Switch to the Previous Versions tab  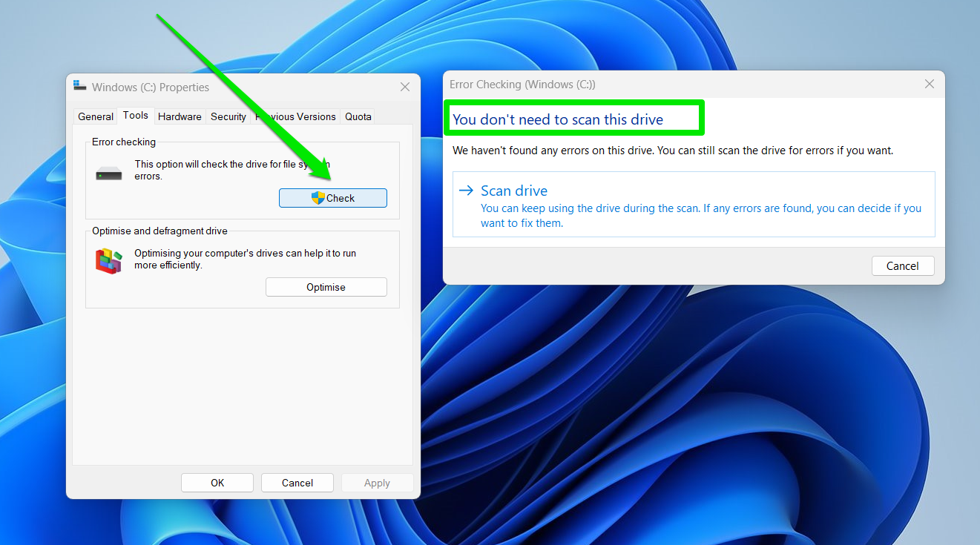[x=296, y=116]
